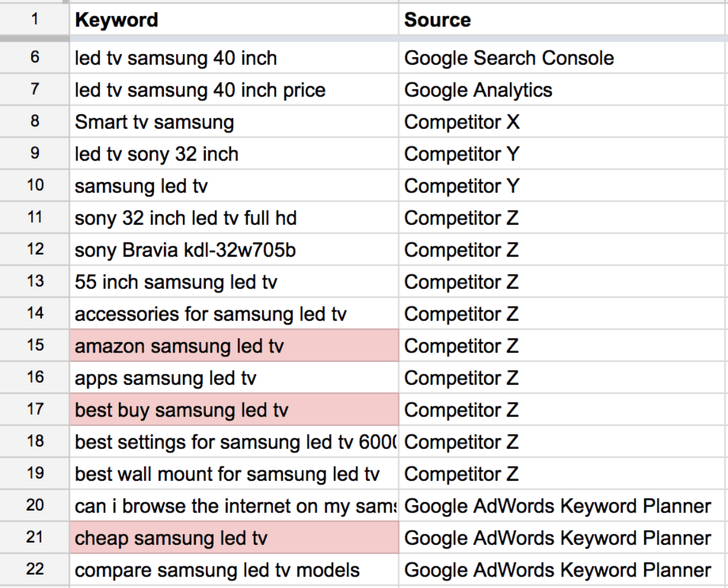Click row number 22 header
Image resolution: width=728 pixels, height=588 pixels.
(34, 570)
